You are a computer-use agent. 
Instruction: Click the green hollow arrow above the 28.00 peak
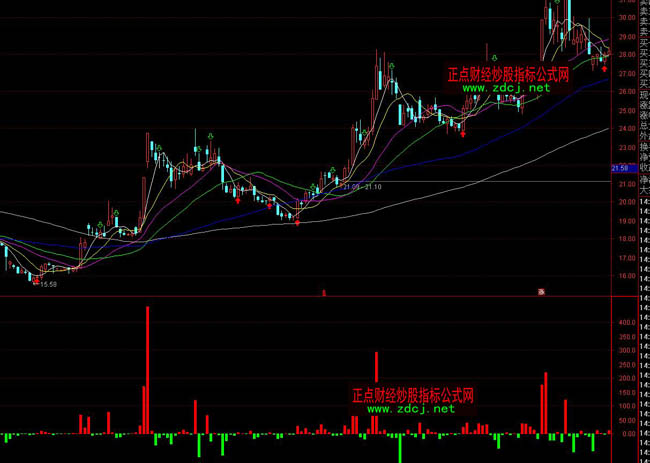coord(393,67)
